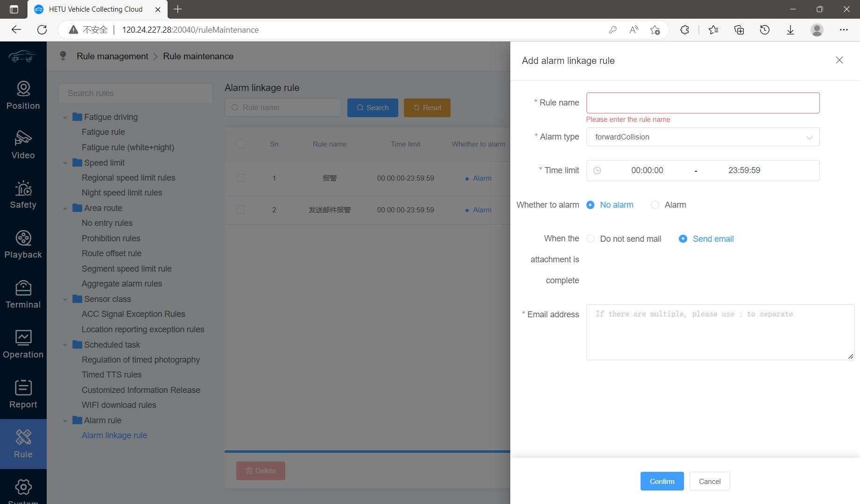Open the Favorites list icon
This screenshot has height=504, width=860.
(713, 30)
